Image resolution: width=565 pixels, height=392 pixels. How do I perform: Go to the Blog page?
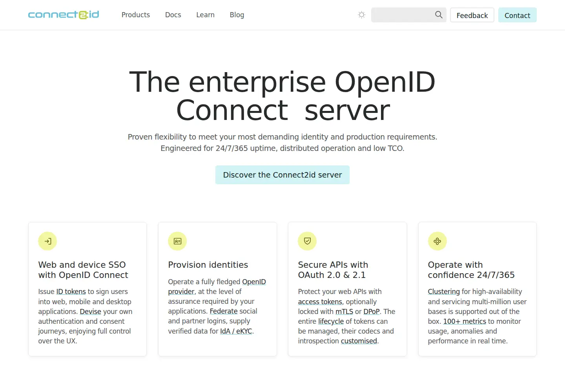(237, 15)
